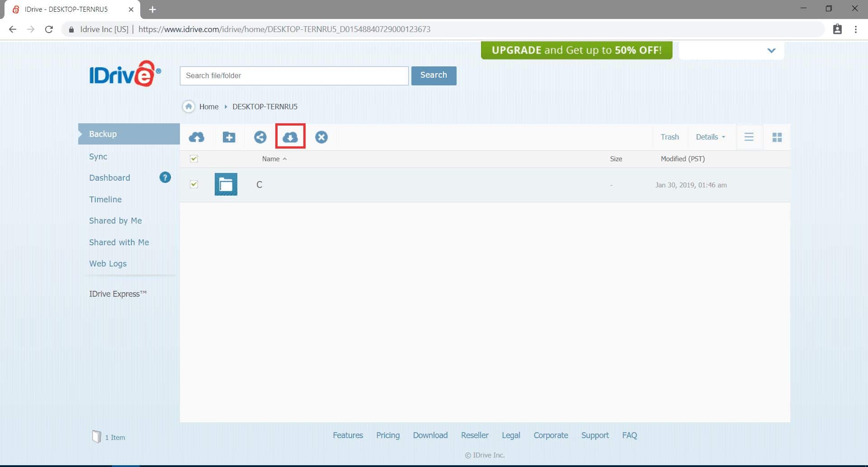Open the account dropdown chevron
This screenshot has height=467, width=868.
pos(771,51)
